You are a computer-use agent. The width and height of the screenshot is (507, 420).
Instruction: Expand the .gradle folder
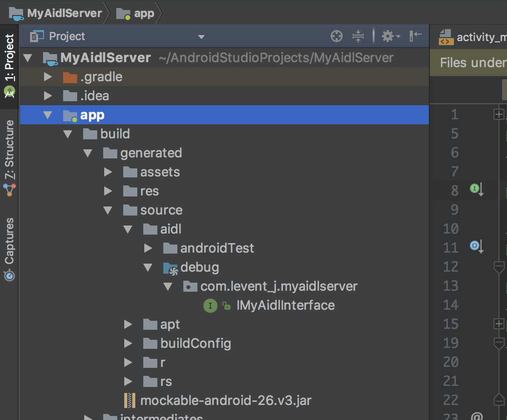48,77
